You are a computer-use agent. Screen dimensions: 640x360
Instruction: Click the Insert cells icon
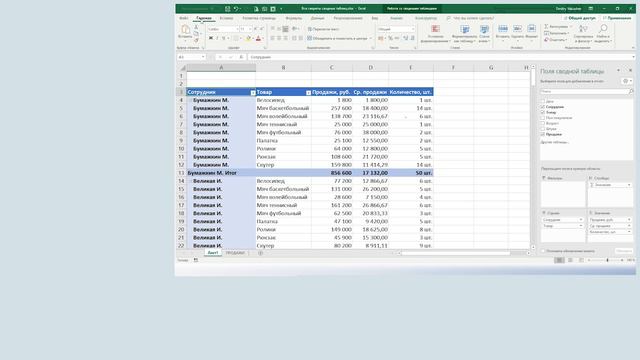coord(503,28)
